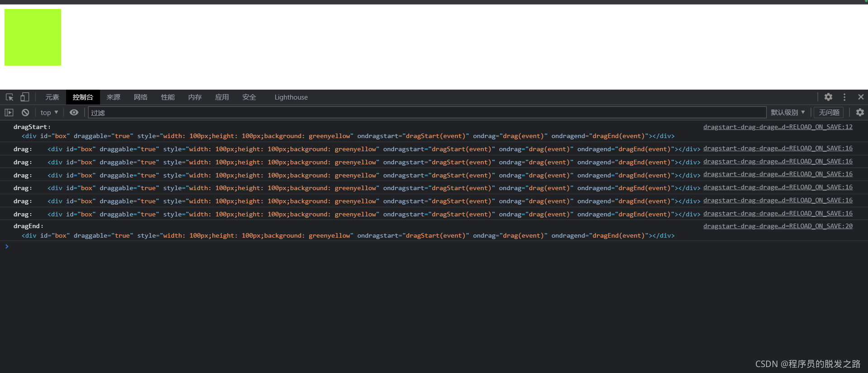Clear the console with the ban icon

(25, 112)
